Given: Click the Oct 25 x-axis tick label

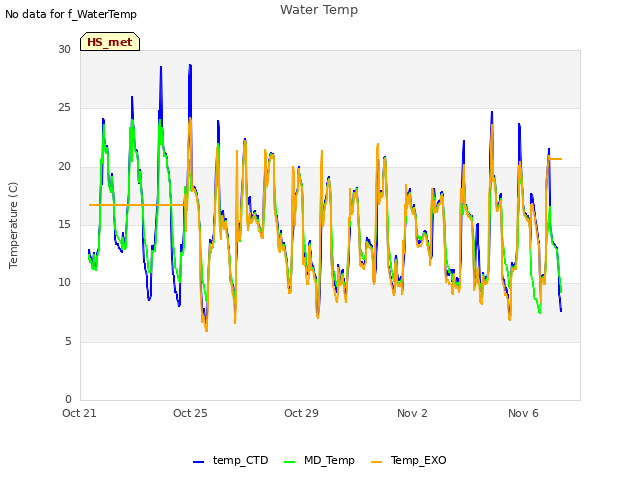Looking at the screenshot, I should pyautogui.click(x=190, y=413).
